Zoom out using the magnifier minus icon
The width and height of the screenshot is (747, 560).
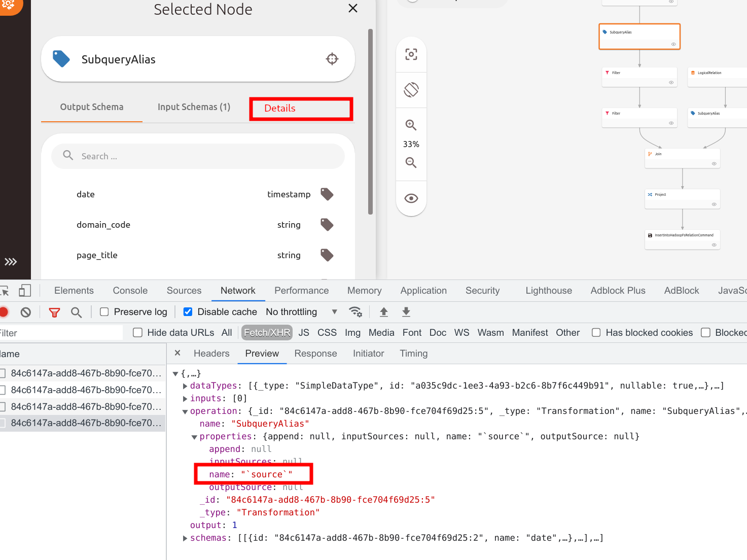411,163
